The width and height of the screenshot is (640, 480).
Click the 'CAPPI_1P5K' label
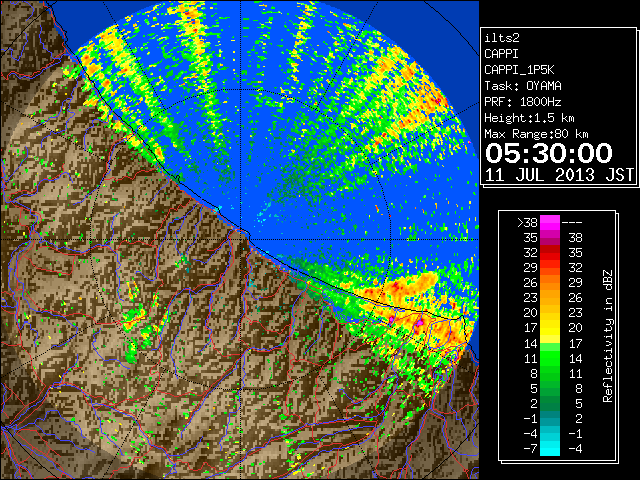(x=519, y=70)
